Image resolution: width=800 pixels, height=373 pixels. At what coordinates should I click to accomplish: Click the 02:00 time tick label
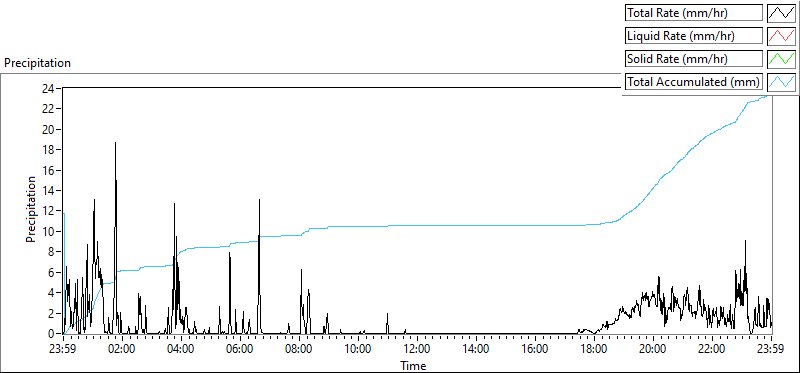pyautogui.click(x=122, y=350)
